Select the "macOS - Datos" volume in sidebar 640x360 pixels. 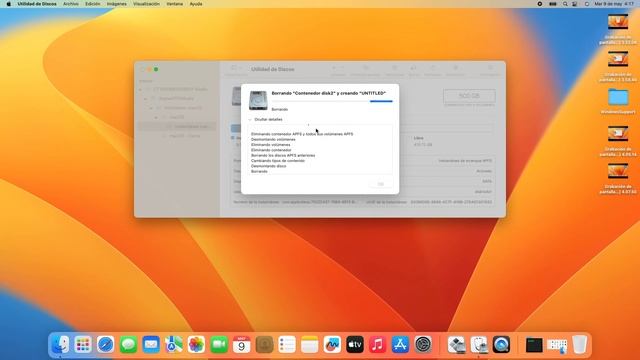(184, 136)
